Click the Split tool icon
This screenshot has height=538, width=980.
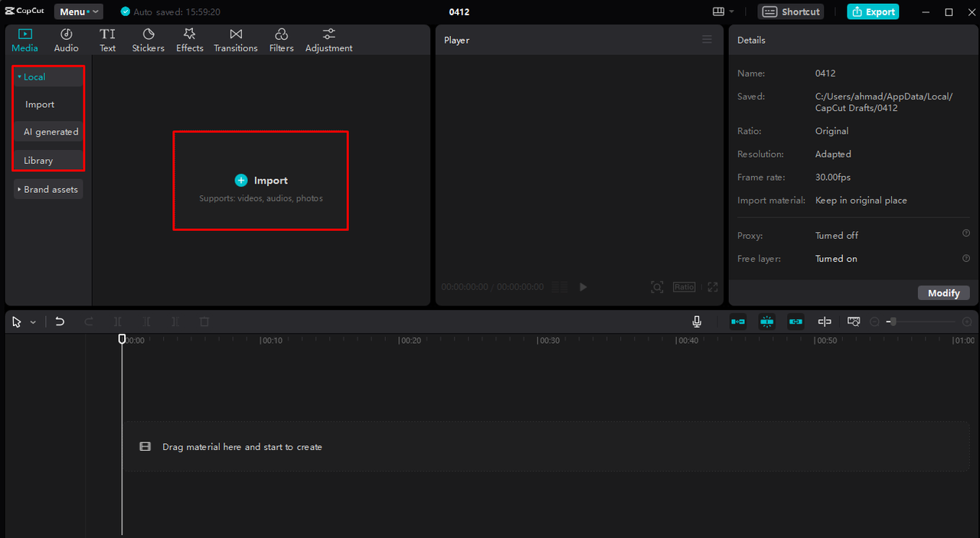(118, 322)
